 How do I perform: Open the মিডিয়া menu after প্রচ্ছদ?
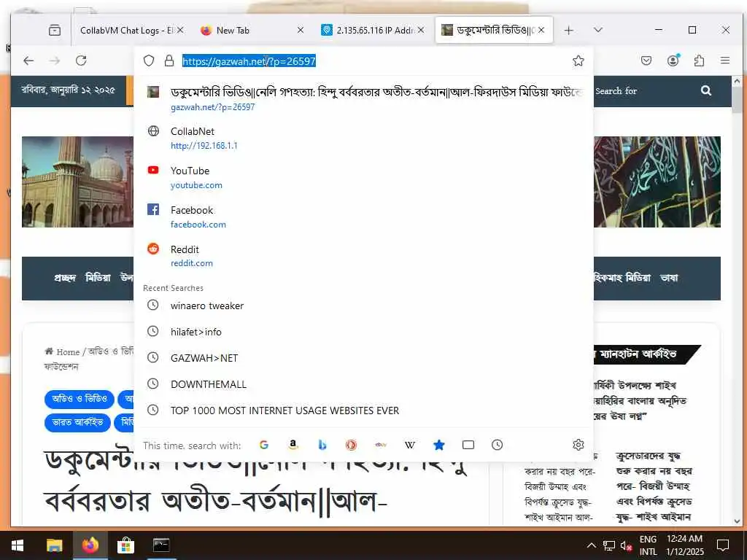pos(98,278)
